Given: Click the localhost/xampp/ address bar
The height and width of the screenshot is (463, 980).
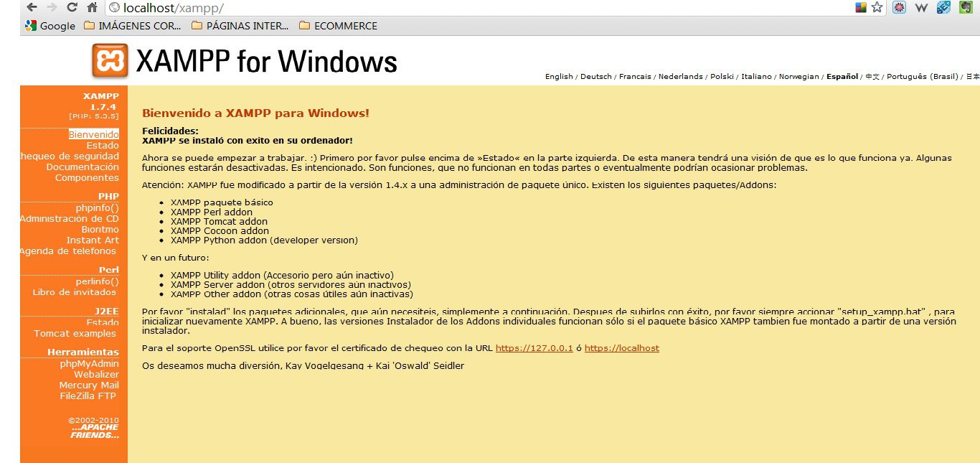Looking at the screenshot, I should 473,8.
